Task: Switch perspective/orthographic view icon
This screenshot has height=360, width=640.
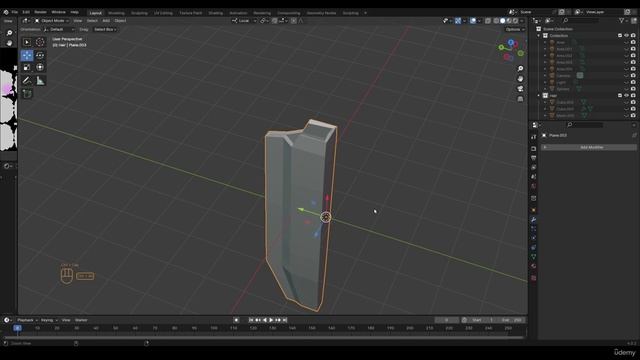Action: (520, 99)
